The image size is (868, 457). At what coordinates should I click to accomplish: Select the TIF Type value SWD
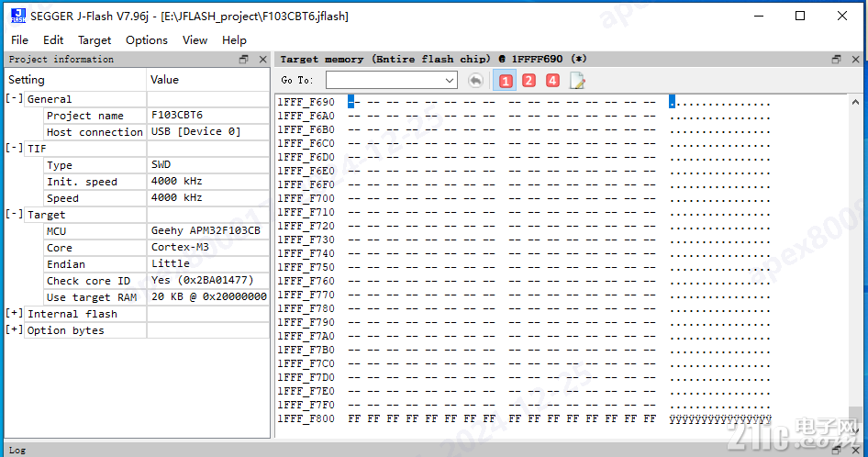161,164
